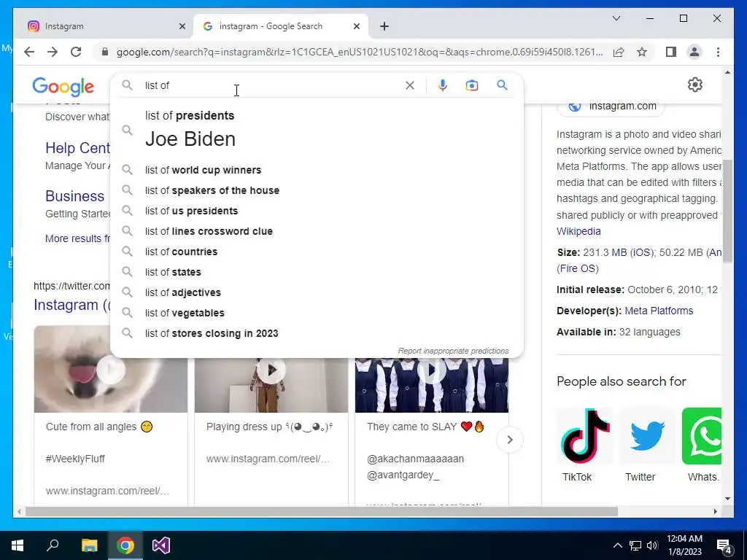Open Twitter in People also search for
The width and height of the screenshot is (747, 560).
(x=647, y=445)
